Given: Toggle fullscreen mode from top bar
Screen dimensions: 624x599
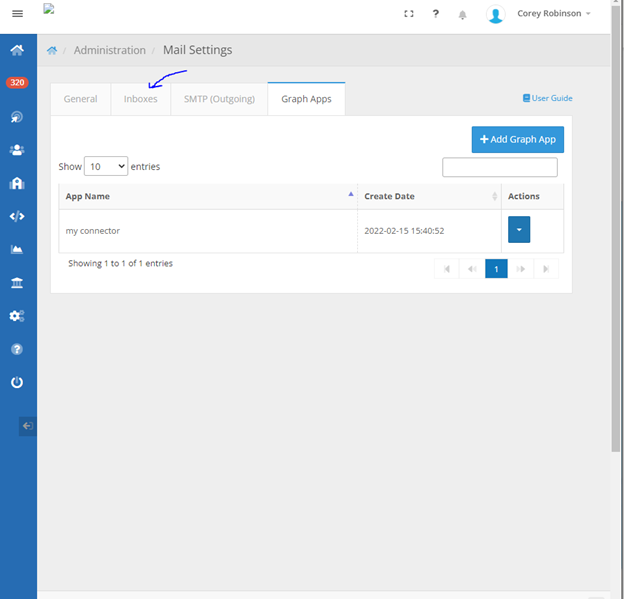Looking at the screenshot, I should [x=408, y=14].
